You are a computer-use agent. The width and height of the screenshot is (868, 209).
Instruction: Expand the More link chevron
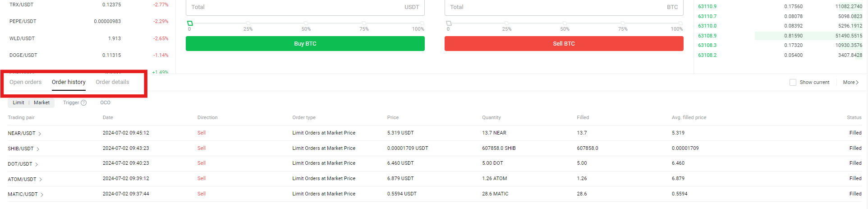tap(857, 83)
